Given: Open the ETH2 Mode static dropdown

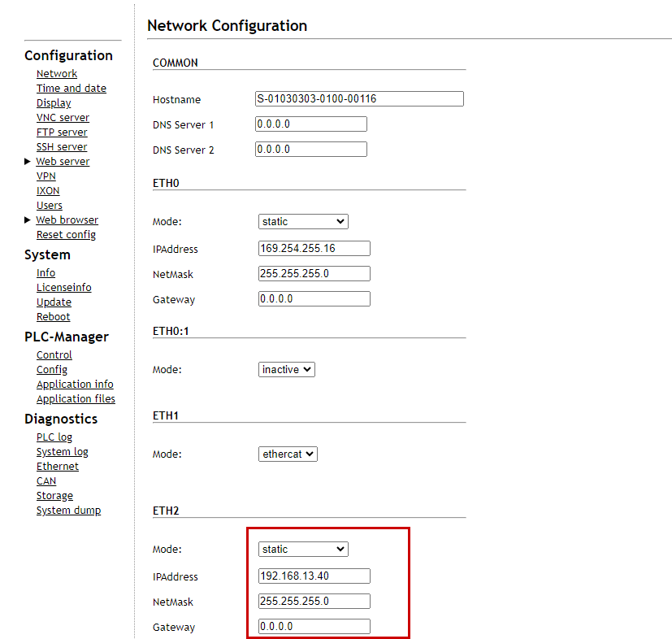Looking at the screenshot, I should [x=303, y=550].
